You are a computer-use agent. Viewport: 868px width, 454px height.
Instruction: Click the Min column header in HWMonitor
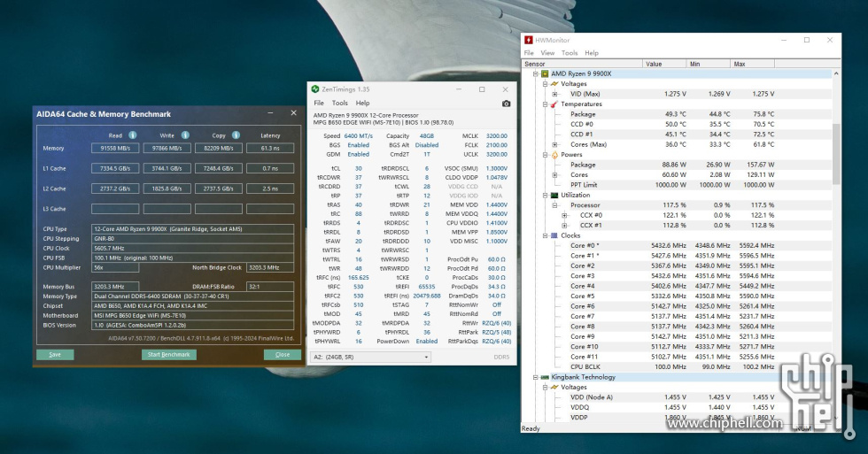tap(709, 64)
